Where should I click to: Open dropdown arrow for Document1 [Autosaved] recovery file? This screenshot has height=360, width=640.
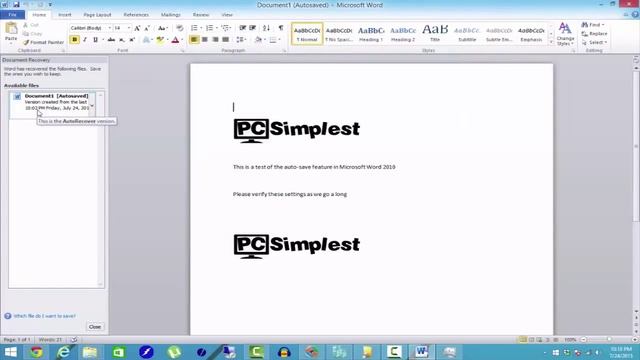pyautogui.click(x=92, y=105)
